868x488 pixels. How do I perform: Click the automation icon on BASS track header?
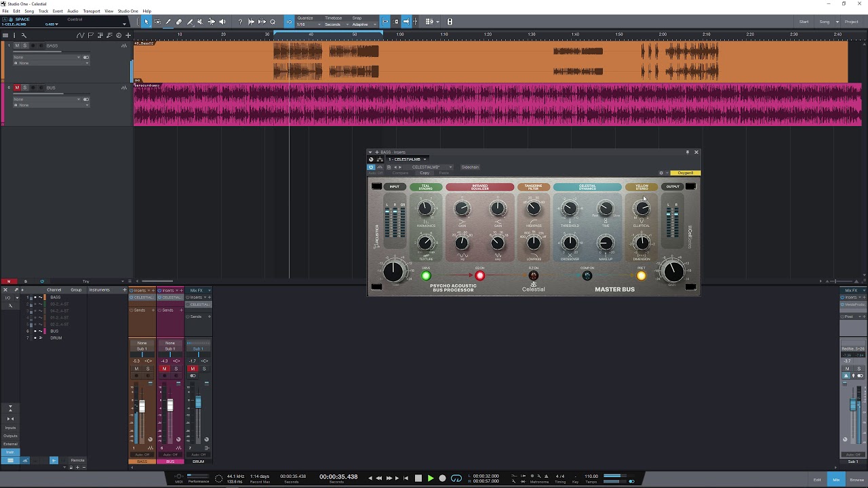coord(124,45)
